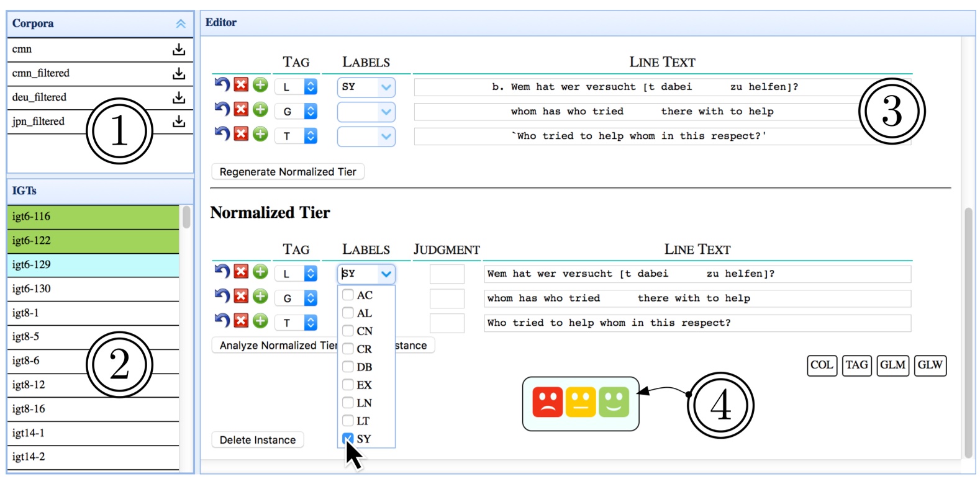
Task: Rate instance with green happy face
Action: (614, 403)
